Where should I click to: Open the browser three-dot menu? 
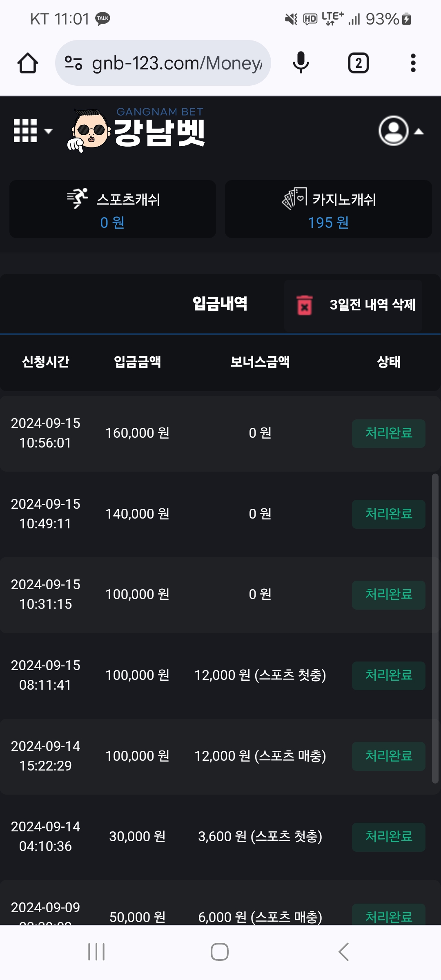[x=413, y=63]
